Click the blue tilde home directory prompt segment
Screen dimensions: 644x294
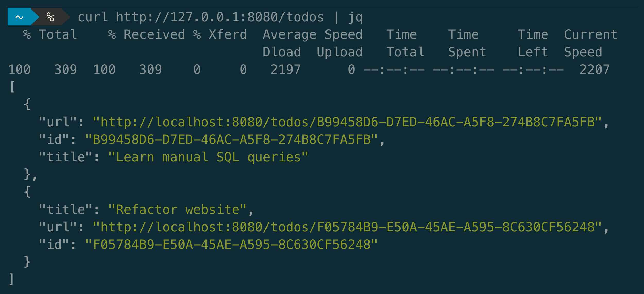[x=20, y=17]
